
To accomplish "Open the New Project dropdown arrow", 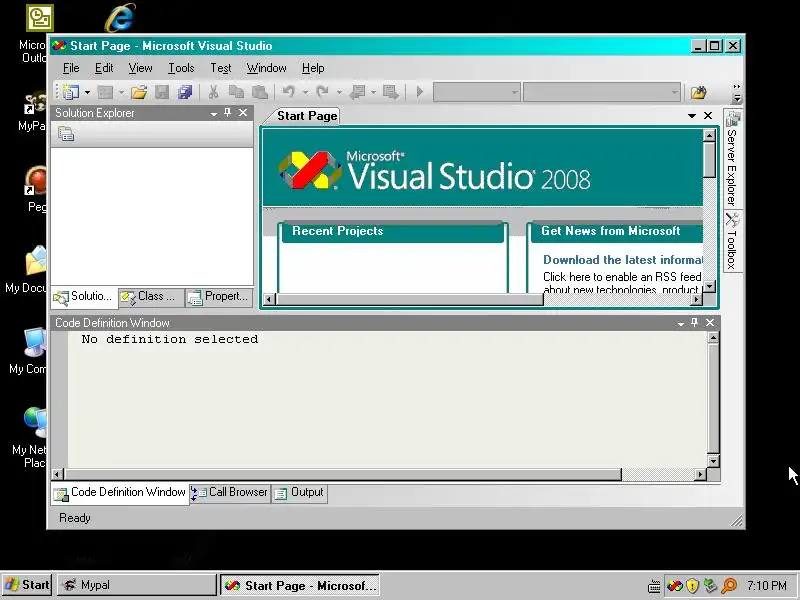I will tap(87, 92).
